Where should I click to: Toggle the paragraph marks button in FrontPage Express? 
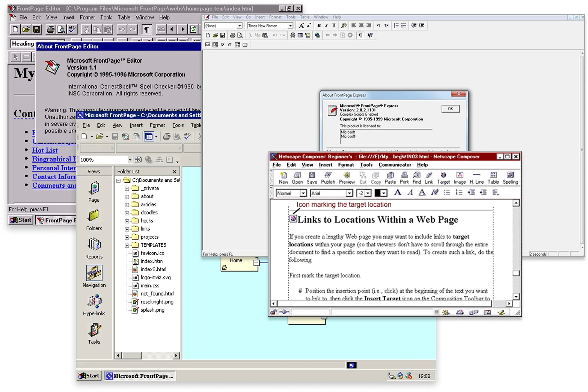tap(360, 35)
